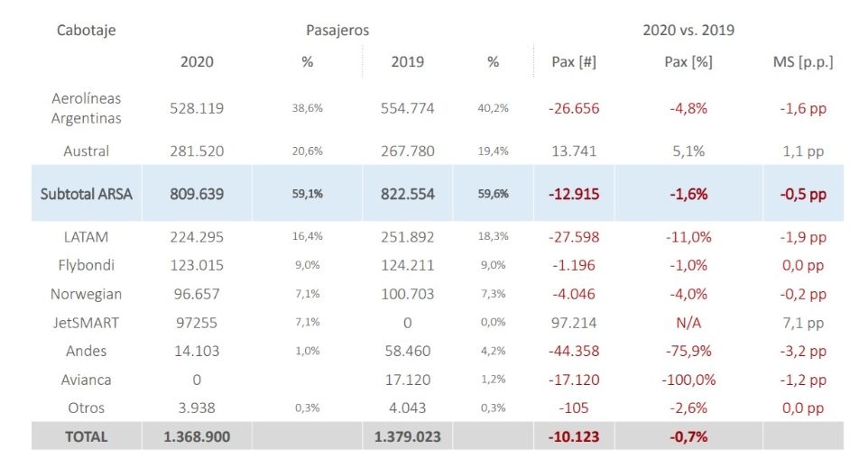
Task: Click the TOTAL row label
Action: coord(86,436)
